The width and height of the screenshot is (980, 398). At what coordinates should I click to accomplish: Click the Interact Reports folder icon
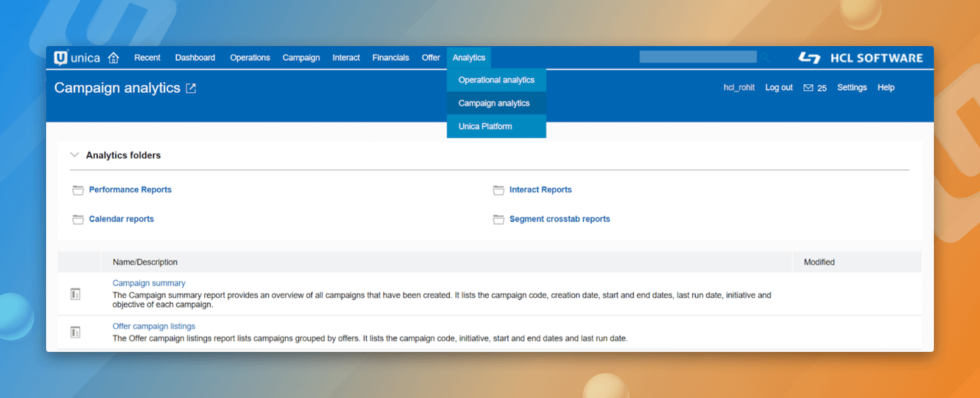[499, 190]
